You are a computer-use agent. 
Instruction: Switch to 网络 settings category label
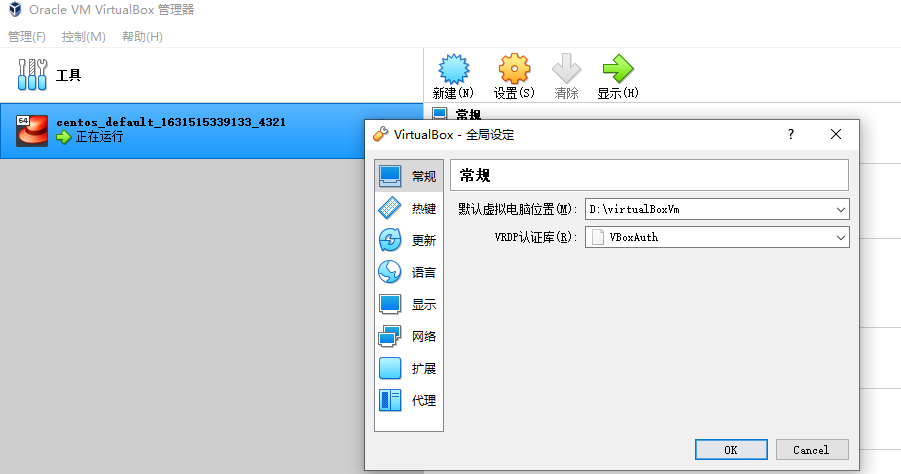click(x=424, y=337)
